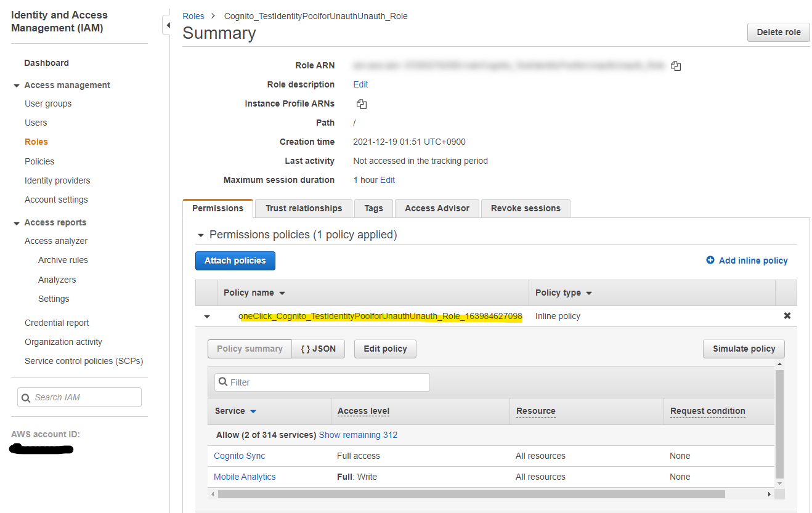Collapse the Access reports section

(17, 223)
